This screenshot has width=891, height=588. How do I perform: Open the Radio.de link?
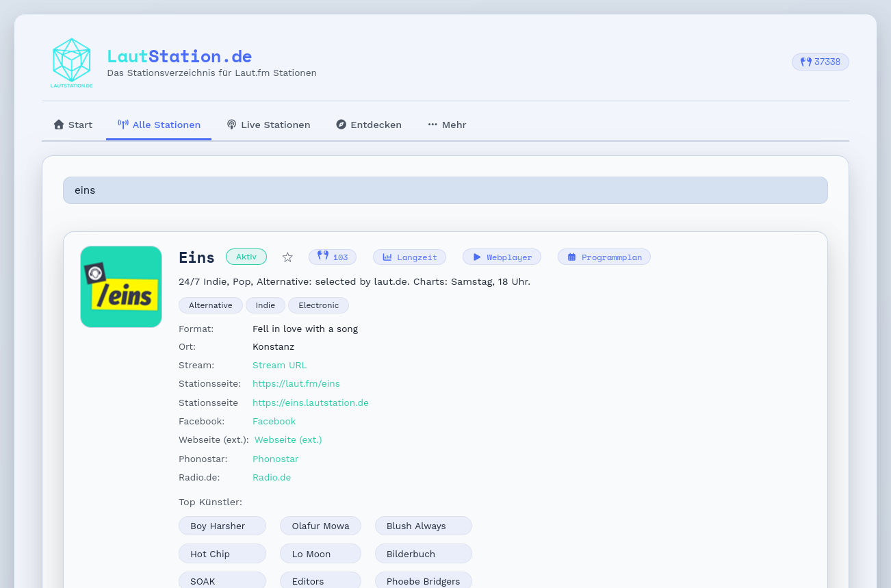pyautogui.click(x=272, y=478)
